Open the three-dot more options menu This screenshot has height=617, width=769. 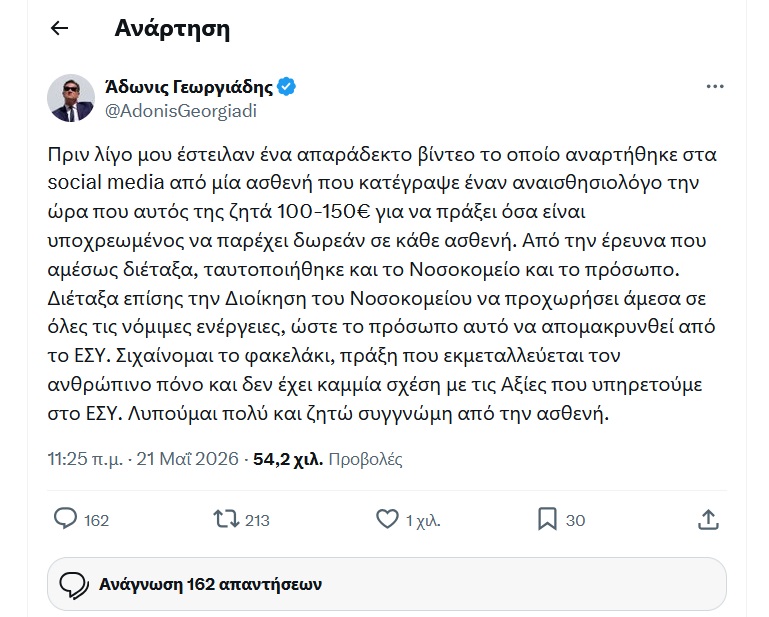click(x=715, y=86)
